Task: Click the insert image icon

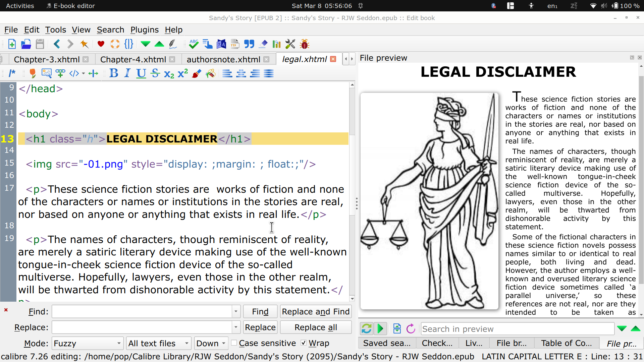Action: coord(46,73)
